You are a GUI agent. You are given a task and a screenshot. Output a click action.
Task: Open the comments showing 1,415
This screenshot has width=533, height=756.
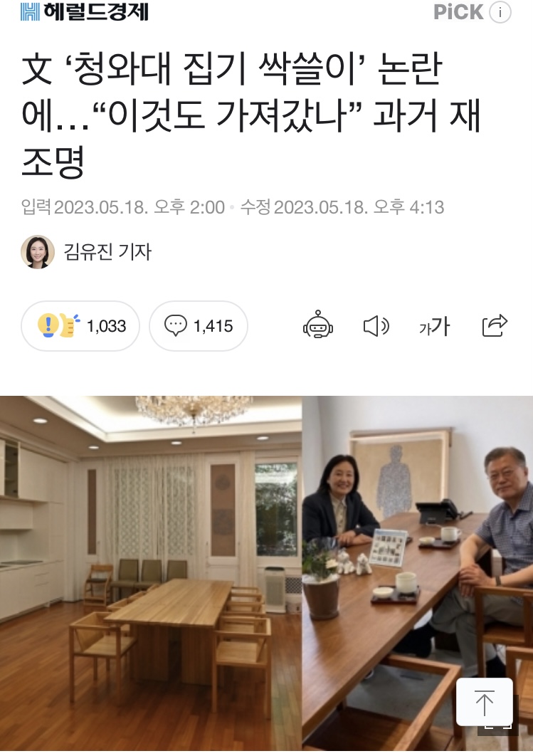coord(198,326)
